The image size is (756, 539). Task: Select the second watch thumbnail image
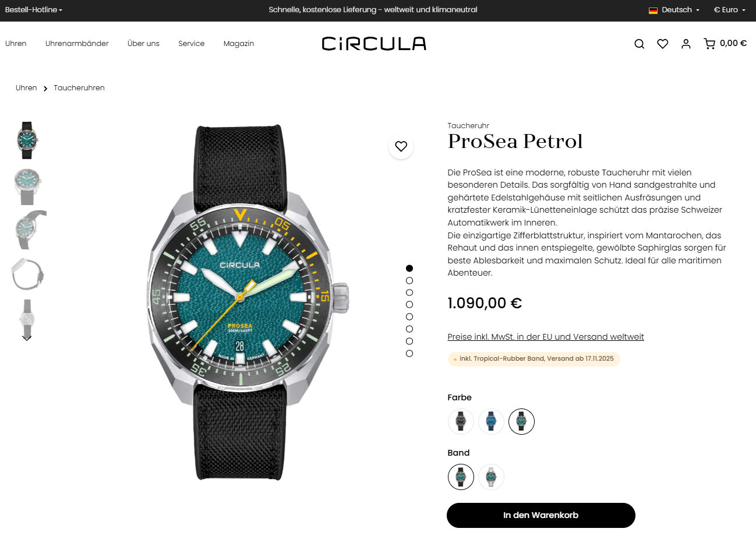[x=27, y=186]
